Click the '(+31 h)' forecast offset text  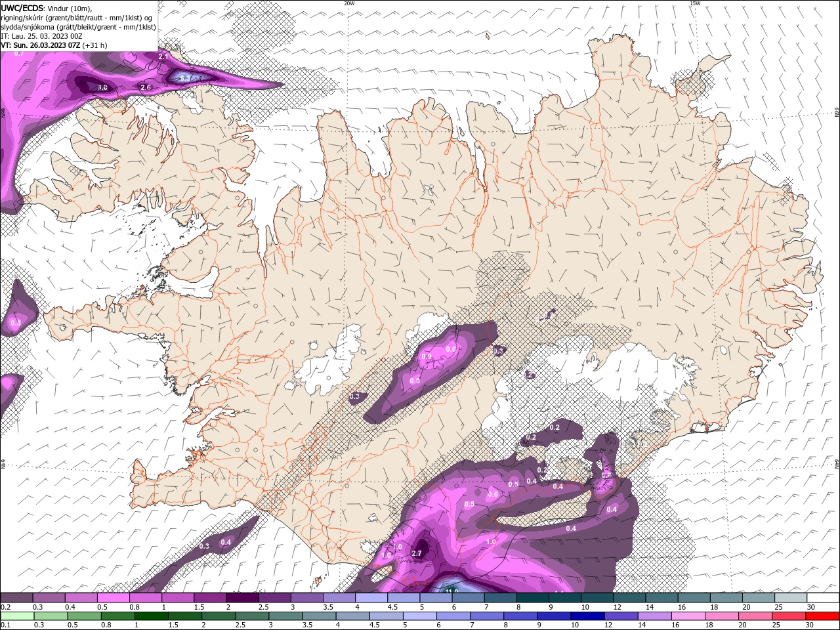pyautogui.click(x=95, y=45)
